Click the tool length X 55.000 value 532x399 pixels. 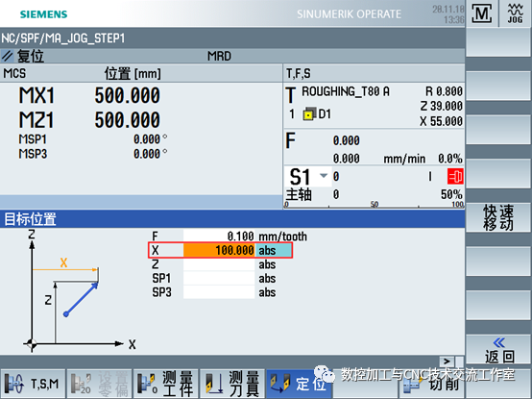441,121
